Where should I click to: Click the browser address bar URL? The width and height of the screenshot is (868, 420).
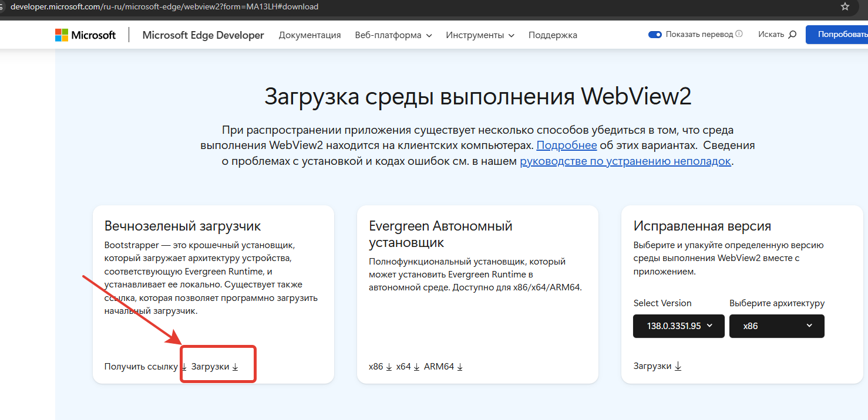164,6
